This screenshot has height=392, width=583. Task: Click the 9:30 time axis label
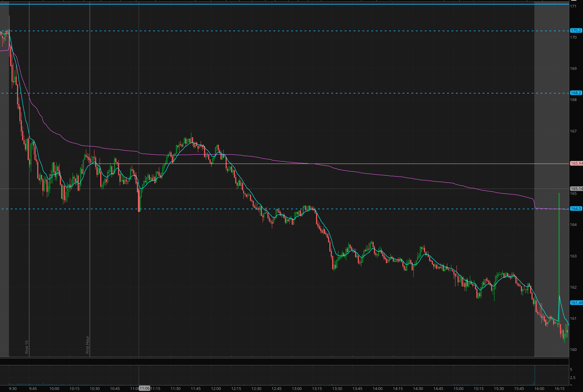[x=13, y=389]
